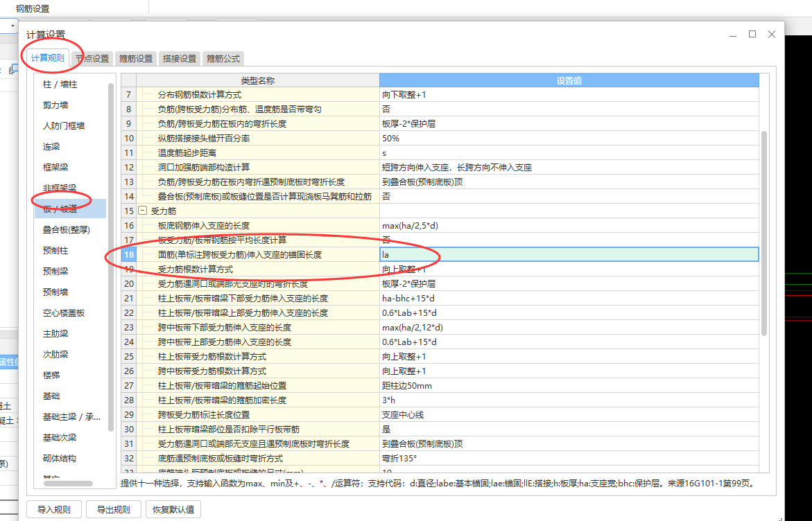Click max(ha/2,5*d) value in row 16
The height and width of the screenshot is (521, 812).
click(x=569, y=226)
